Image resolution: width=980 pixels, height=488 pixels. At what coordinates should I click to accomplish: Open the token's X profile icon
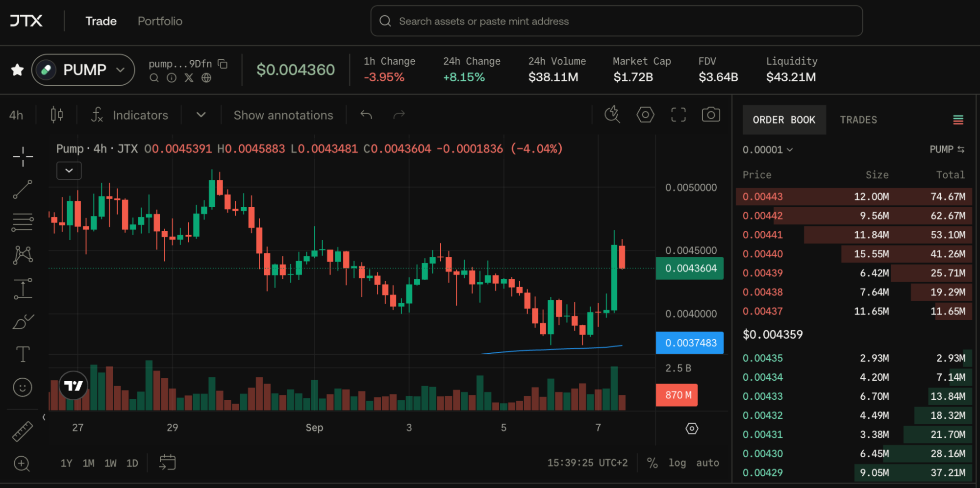[x=189, y=77]
